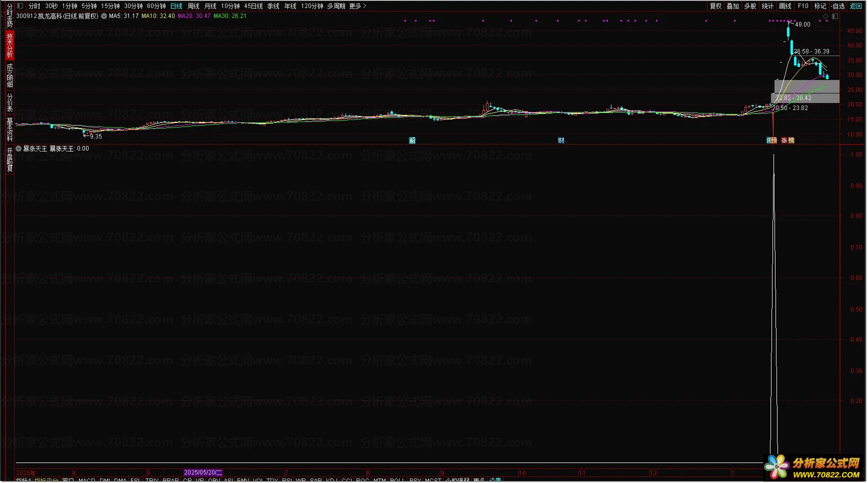Open the 多周期 multi-period view
This screenshot has width=868, height=483.
tap(336, 6)
